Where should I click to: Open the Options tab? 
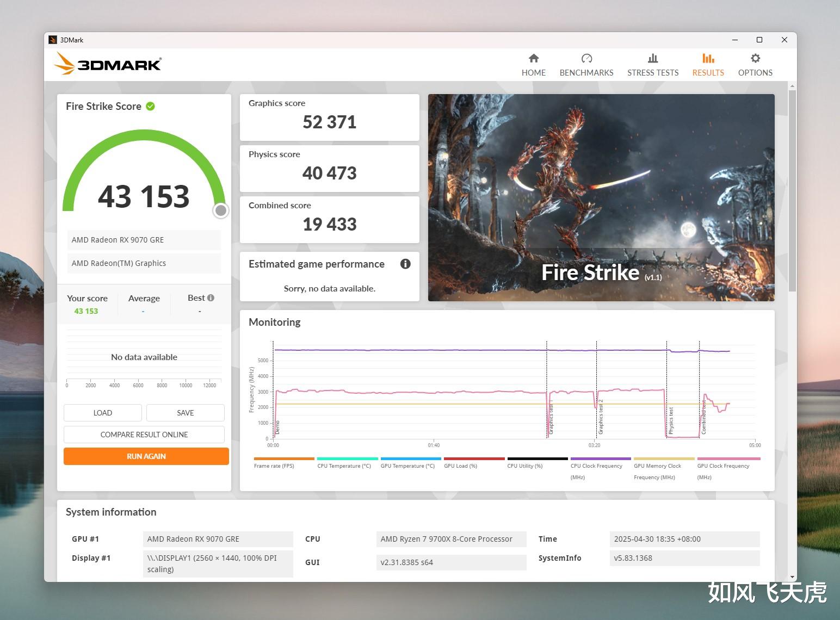(x=755, y=65)
